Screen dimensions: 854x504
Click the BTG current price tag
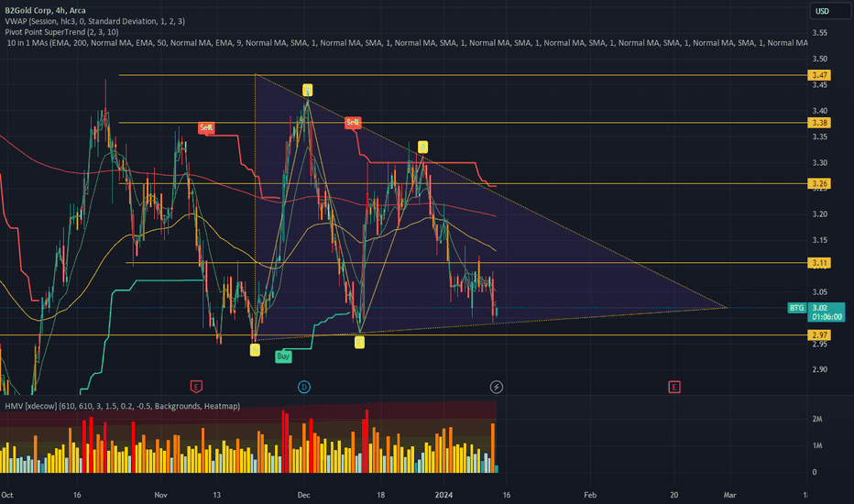coord(816,312)
